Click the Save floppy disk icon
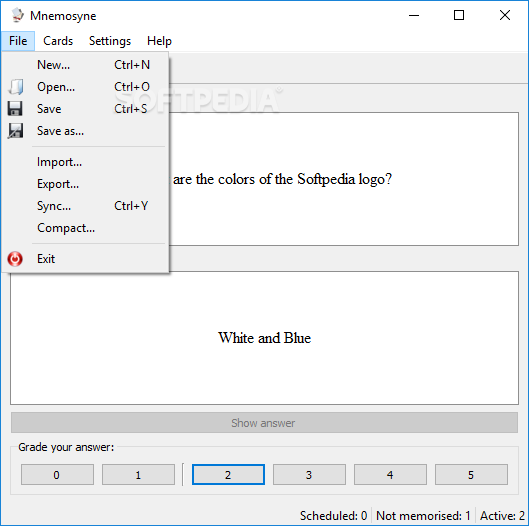The image size is (529, 526). tap(15, 109)
